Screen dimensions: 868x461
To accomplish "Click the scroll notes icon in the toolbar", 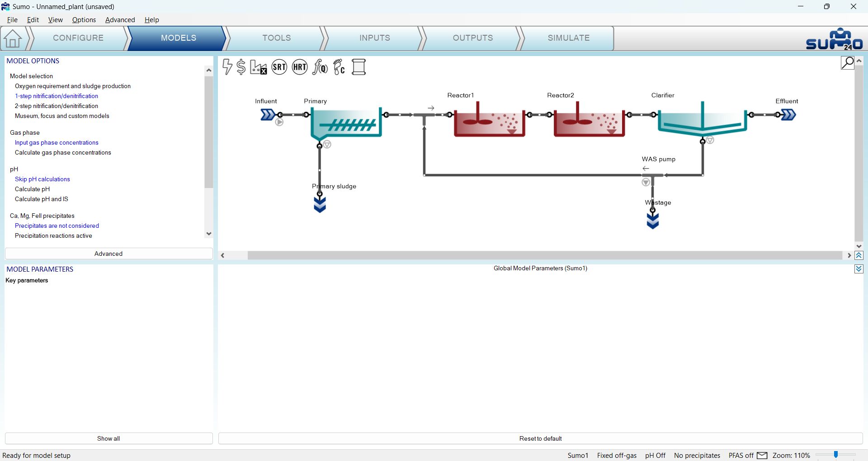I will (359, 67).
